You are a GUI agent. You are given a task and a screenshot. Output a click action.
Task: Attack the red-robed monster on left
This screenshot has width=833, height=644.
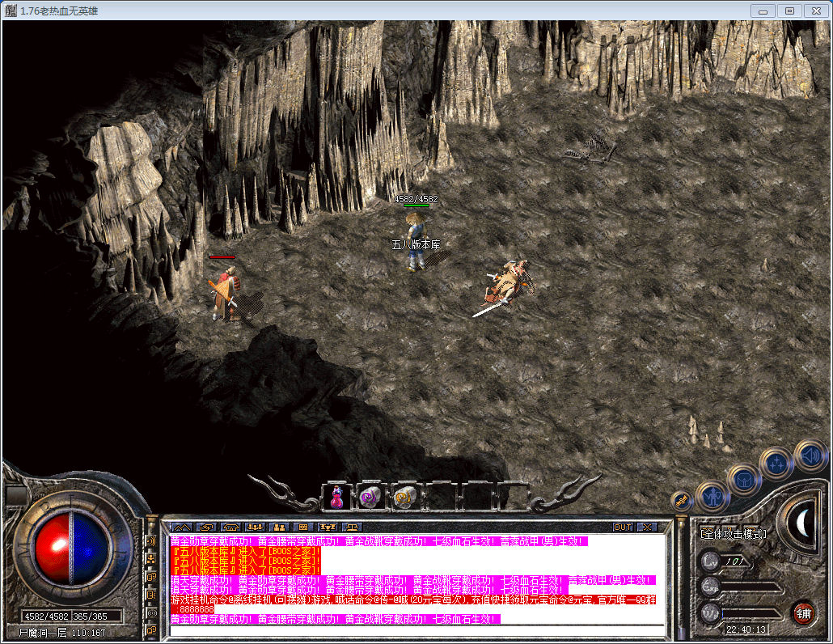(x=226, y=294)
